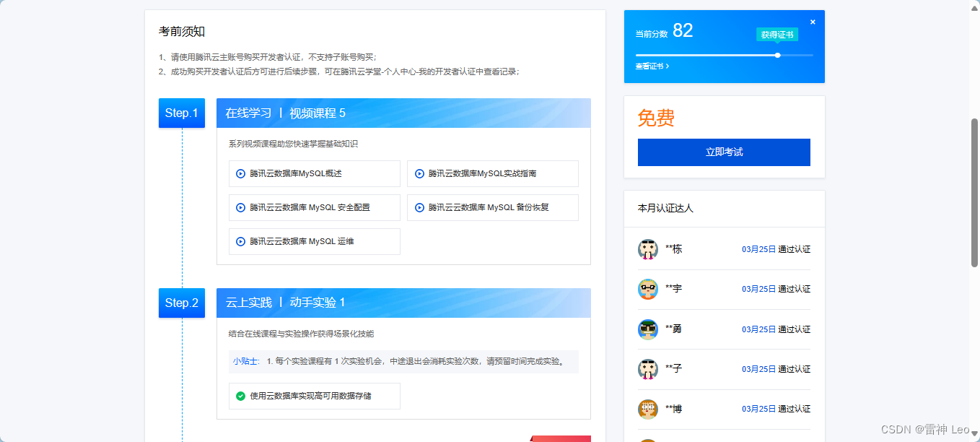The height and width of the screenshot is (442, 980).
Task: Click avatar of user **勇
Action: tap(648, 329)
